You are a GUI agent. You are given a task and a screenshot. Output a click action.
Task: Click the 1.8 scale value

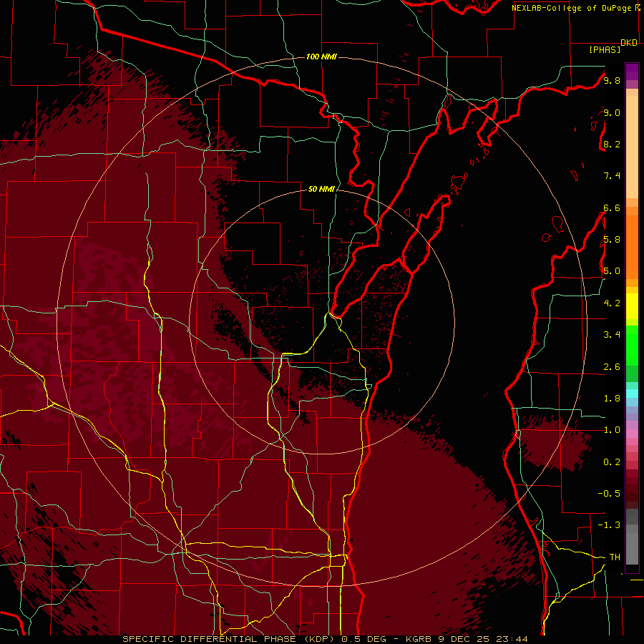(x=612, y=398)
